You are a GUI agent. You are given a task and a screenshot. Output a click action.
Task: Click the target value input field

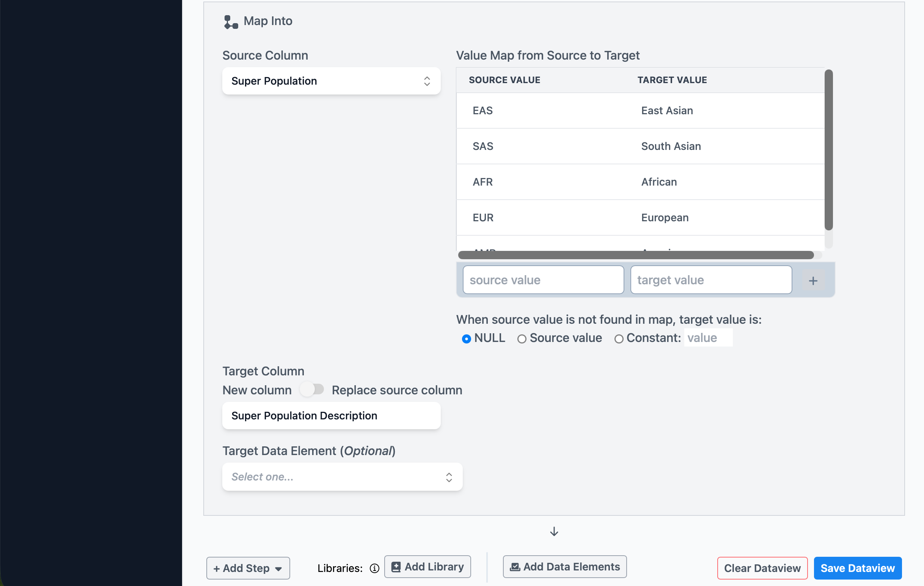[711, 280]
